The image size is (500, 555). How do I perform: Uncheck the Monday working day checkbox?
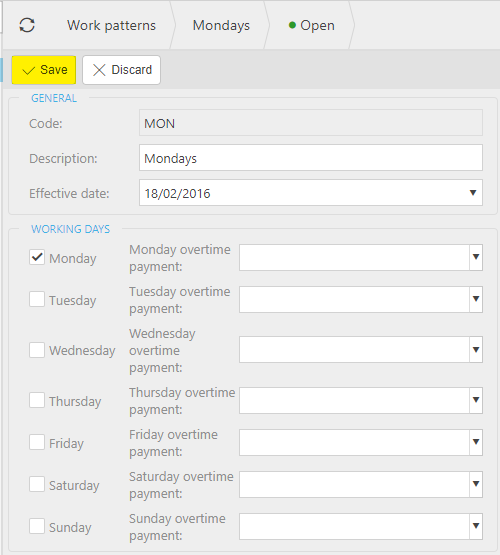(x=37, y=257)
